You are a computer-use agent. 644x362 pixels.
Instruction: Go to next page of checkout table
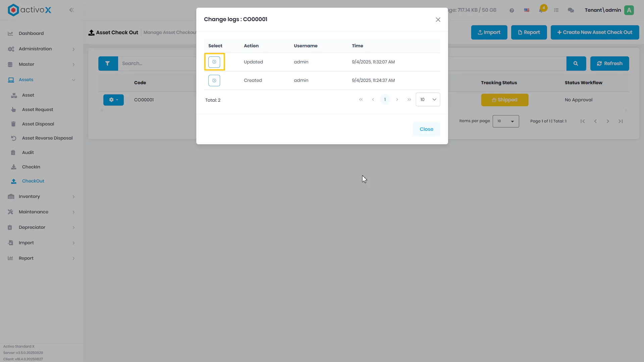point(608,121)
